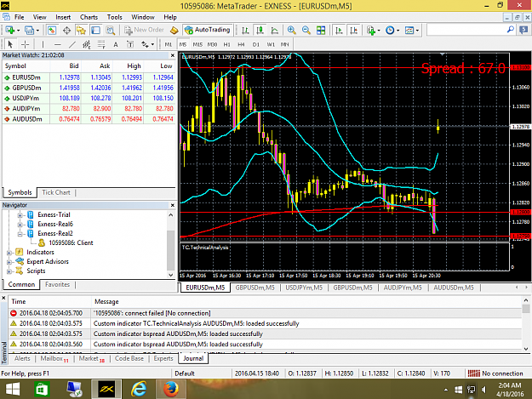Open the arrows objects dropdown
The width and height of the screenshot is (532, 399).
[147, 44]
